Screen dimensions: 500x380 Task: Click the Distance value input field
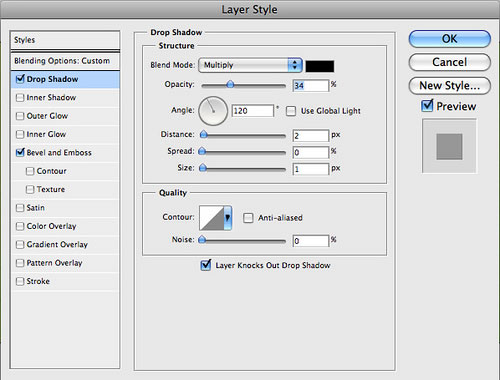311,136
